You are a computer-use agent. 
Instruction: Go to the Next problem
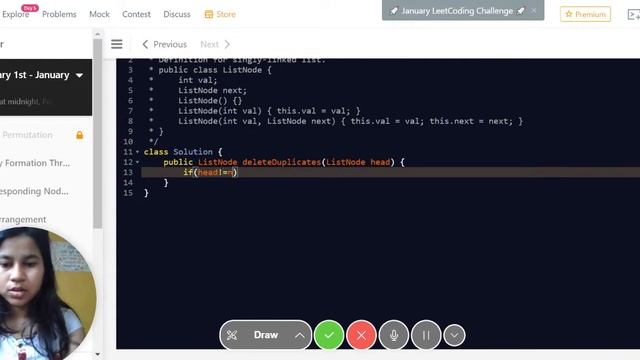click(215, 44)
